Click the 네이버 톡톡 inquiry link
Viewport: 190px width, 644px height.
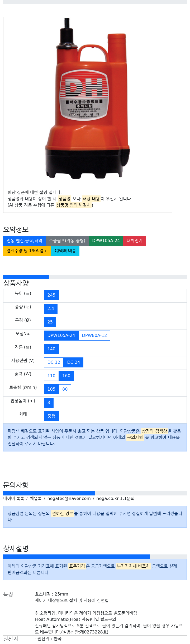tap(14, 498)
